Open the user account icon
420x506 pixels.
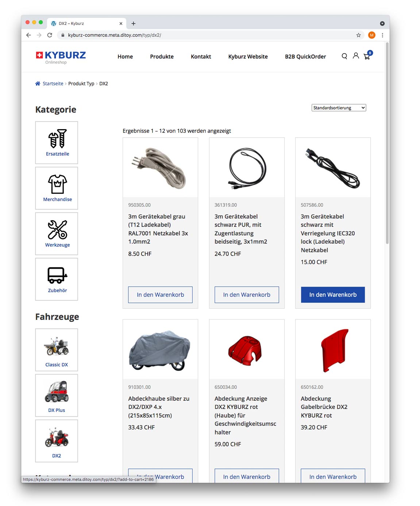pyautogui.click(x=356, y=56)
